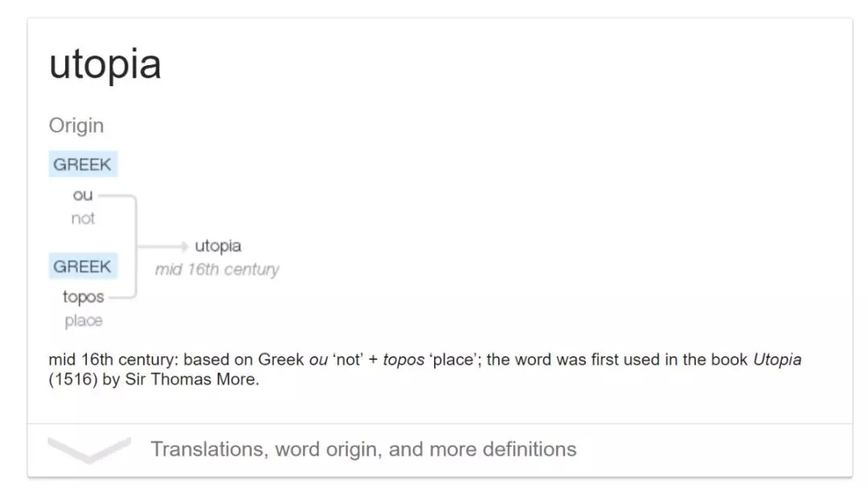This screenshot has width=868, height=488.
Task: Select the root word ou in diagram
Action: 83,195
